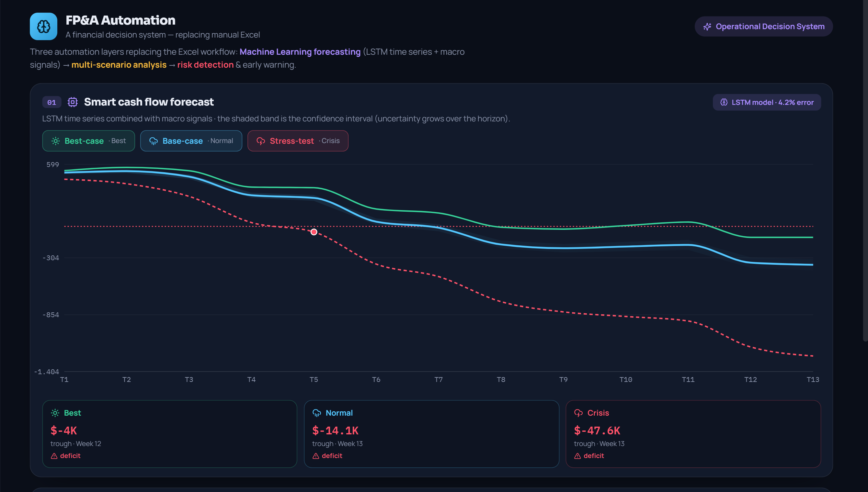Screen dimensions: 868x492
Task: Click the Smart cash flow forecast heading
Action: click(149, 102)
